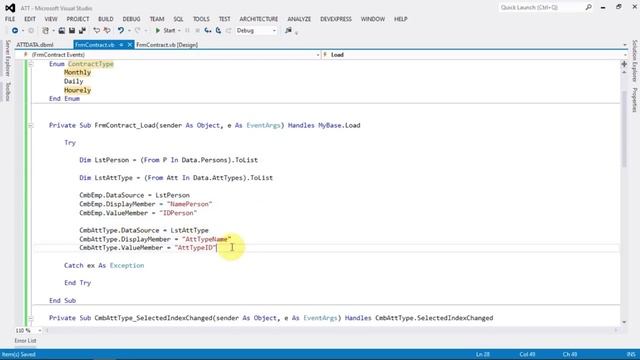Open the Properties side tab

click(635, 100)
